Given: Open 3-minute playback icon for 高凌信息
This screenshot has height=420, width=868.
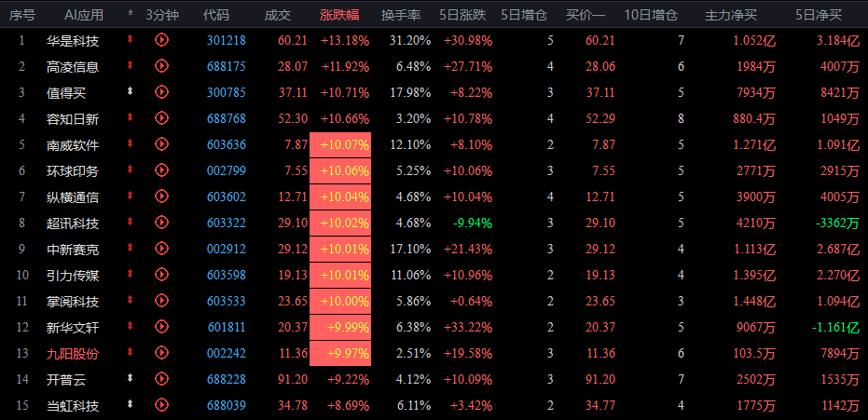Looking at the screenshot, I should (x=161, y=66).
